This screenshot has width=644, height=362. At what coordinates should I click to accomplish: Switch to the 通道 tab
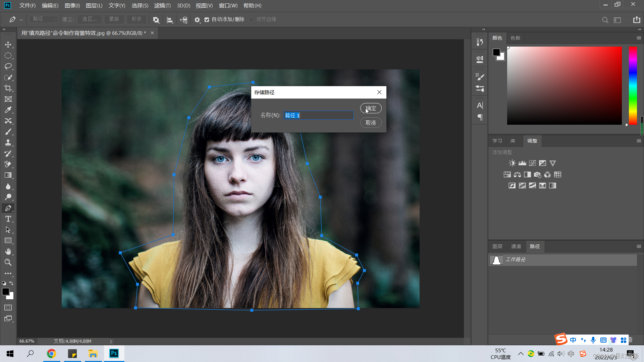(x=516, y=246)
